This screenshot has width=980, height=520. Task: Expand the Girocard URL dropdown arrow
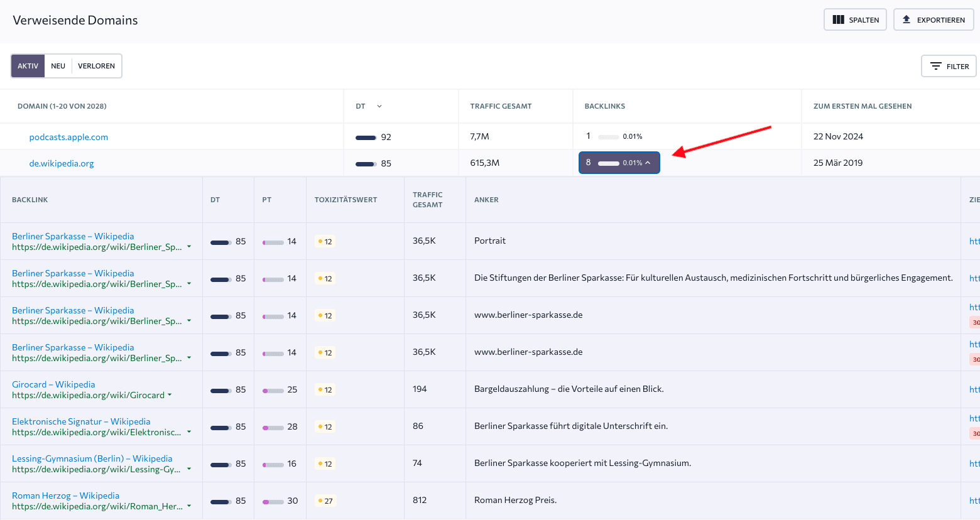[170, 395]
